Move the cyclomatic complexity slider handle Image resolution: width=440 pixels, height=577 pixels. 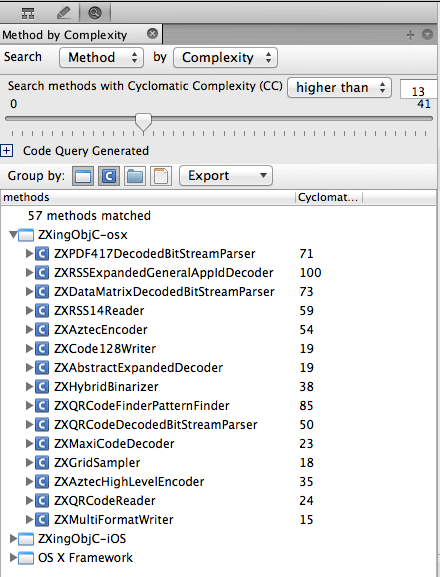coord(143,122)
